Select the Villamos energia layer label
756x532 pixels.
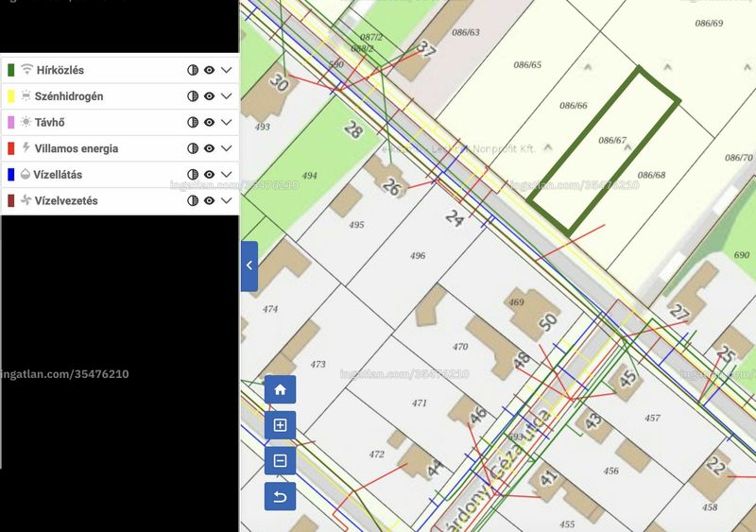pyautogui.click(x=77, y=148)
